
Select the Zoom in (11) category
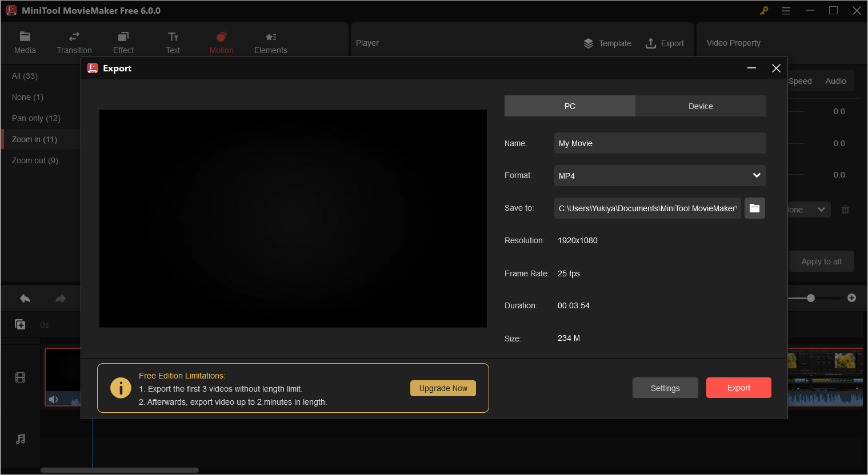tap(41, 139)
